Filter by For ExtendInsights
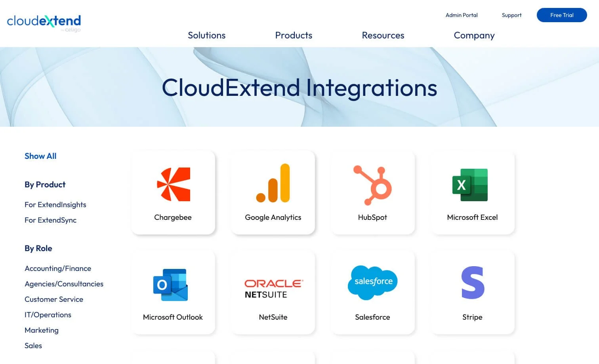The image size is (599, 364). coord(55,205)
